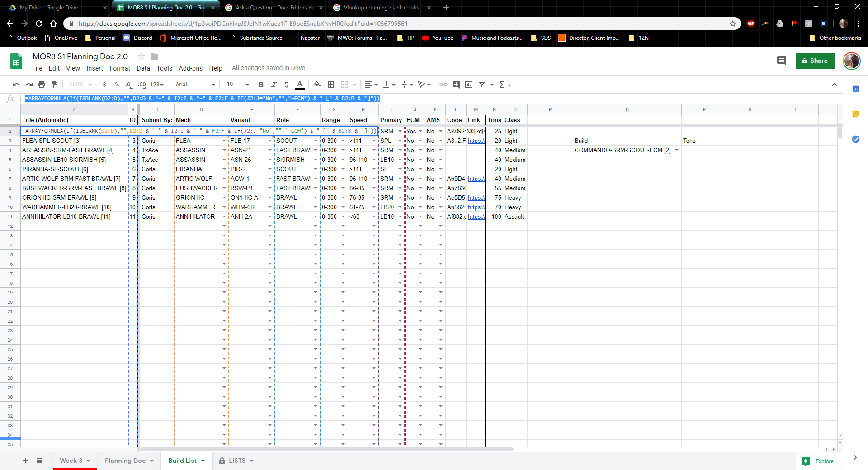Click the Insert link icon
Screen dimensions: 868x470
click(x=443, y=85)
